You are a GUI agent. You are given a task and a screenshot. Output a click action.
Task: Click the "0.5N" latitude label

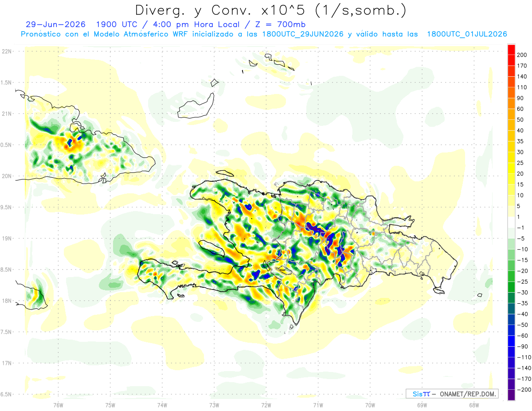pyautogui.click(x=7, y=145)
